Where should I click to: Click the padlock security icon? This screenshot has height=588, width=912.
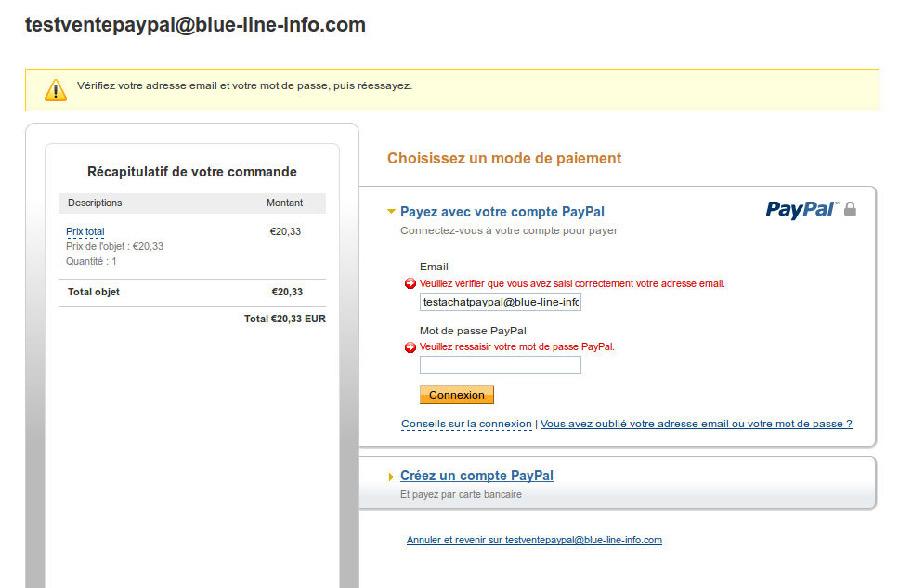point(850,209)
